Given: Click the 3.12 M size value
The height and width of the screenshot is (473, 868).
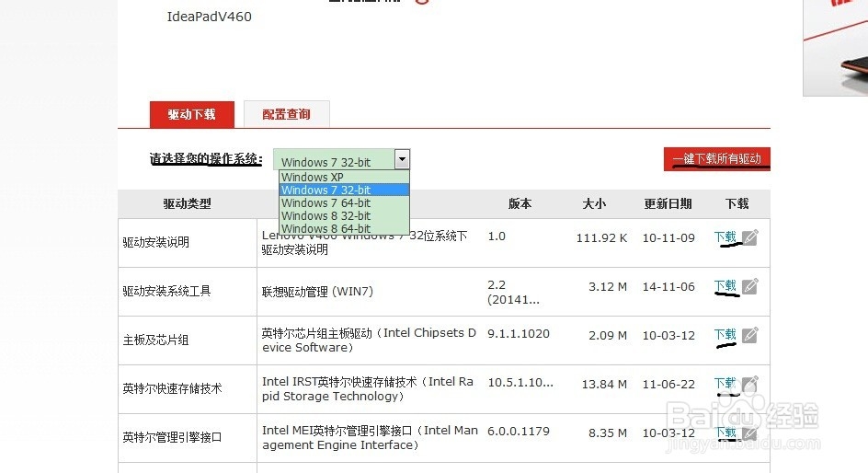Looking at the screenshot, I should pos(608,286).
